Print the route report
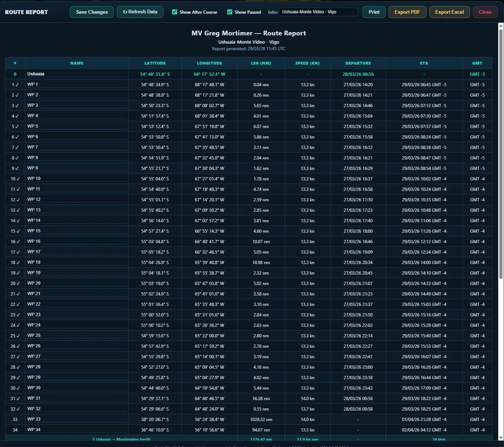This screenshot has height=447, width=504. click(374, 12)
